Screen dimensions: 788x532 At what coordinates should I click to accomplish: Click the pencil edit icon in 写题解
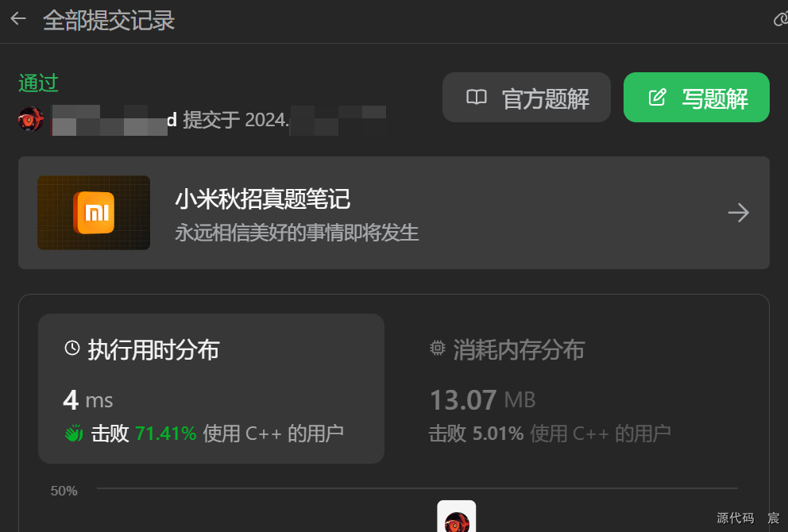[x=657, y=97]
